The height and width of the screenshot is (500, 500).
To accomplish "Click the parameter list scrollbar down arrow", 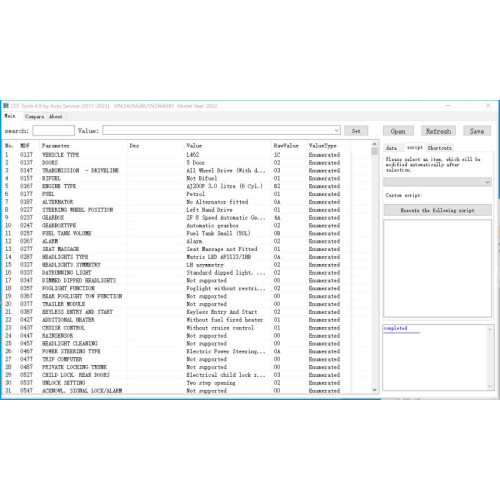I will [x=374, y=389].
